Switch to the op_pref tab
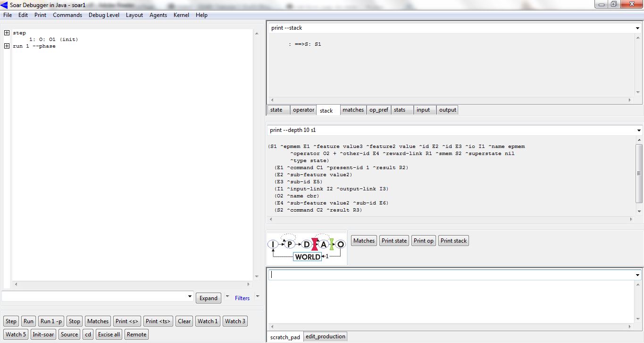644x343 pixels. click(x=379, y=110)
